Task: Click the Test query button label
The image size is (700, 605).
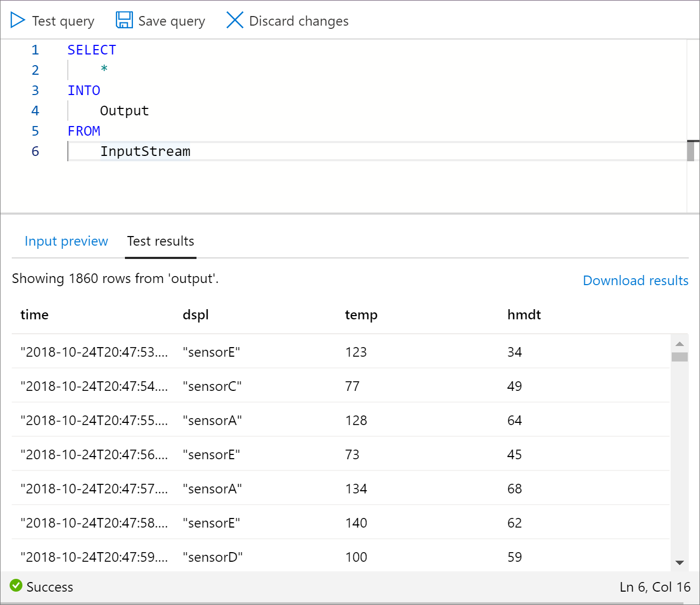Action: pyautogui.click(x=63, y=21)
